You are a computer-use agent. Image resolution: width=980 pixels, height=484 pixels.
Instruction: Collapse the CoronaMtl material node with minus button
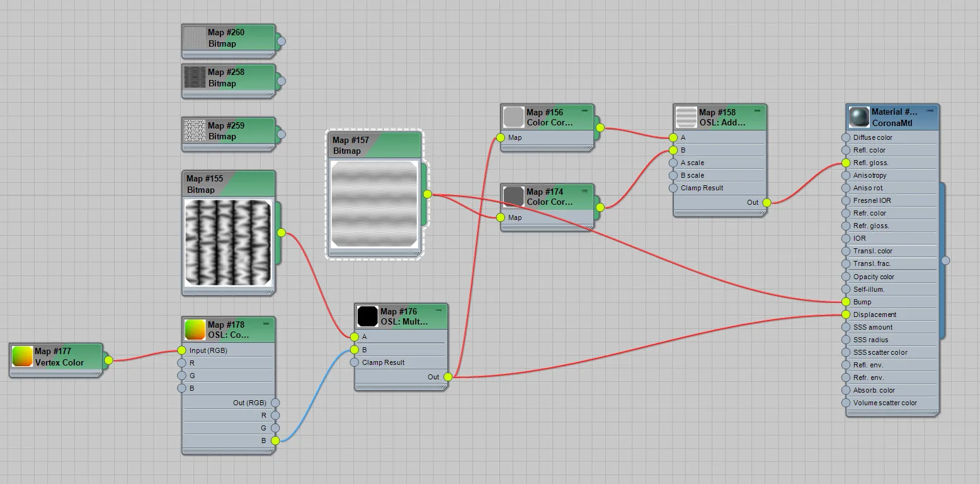[930, 110]
